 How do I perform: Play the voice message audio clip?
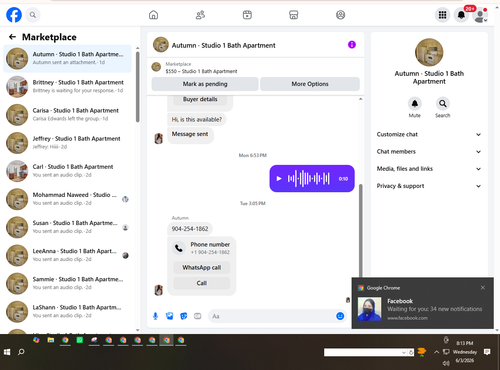pos(279,179)
